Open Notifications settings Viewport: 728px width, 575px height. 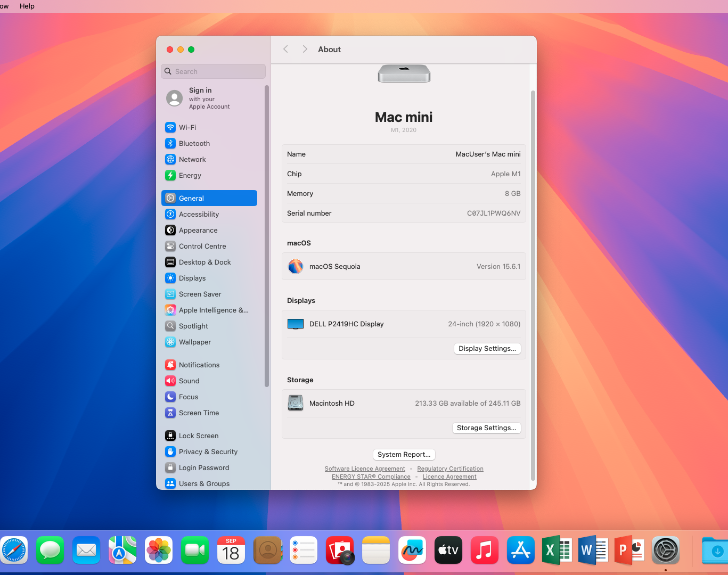tap(199, 365)
